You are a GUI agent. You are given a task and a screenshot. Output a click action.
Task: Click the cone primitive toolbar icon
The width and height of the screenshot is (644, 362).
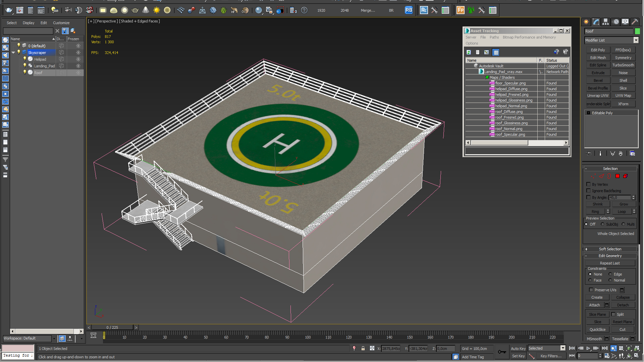(146, 10)
